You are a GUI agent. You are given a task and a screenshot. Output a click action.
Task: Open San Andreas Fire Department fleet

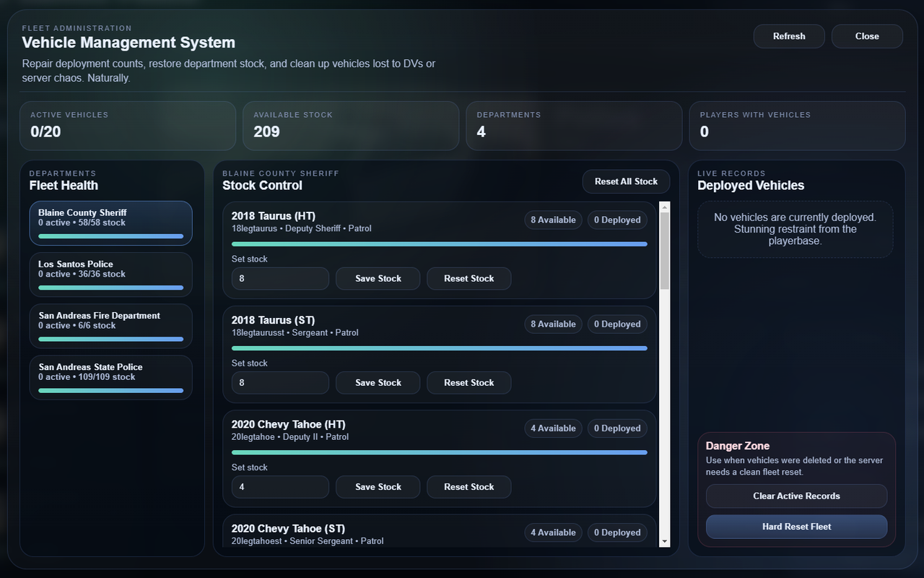click(x=111, y=326)
